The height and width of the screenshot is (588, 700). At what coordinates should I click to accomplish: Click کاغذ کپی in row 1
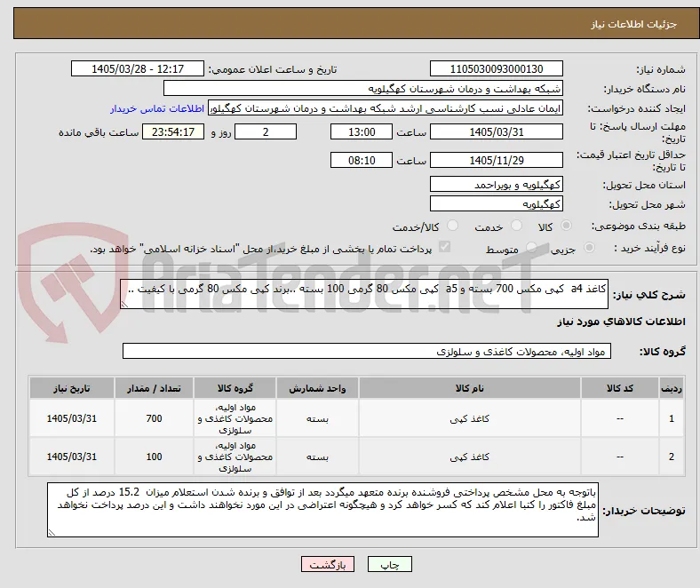coord(469,418)
